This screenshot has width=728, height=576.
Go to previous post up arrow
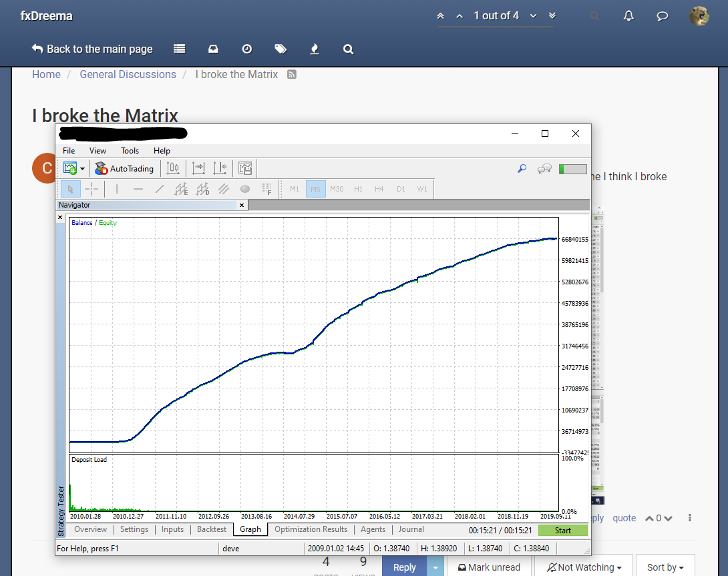460,16
